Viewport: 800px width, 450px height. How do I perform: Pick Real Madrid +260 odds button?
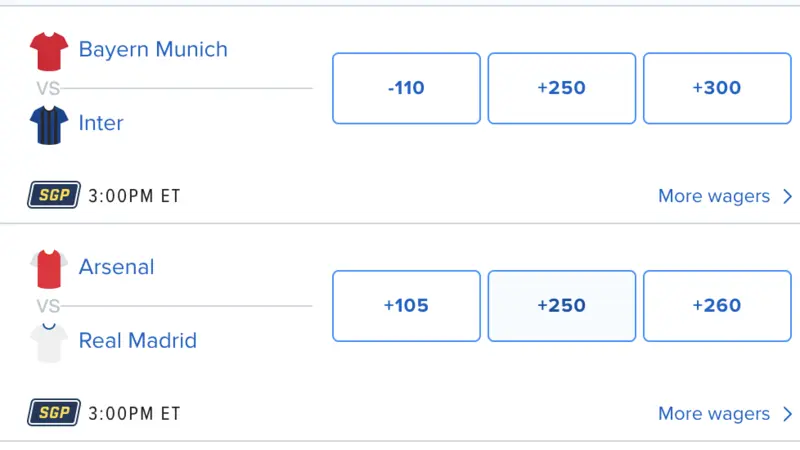point(716,306)
